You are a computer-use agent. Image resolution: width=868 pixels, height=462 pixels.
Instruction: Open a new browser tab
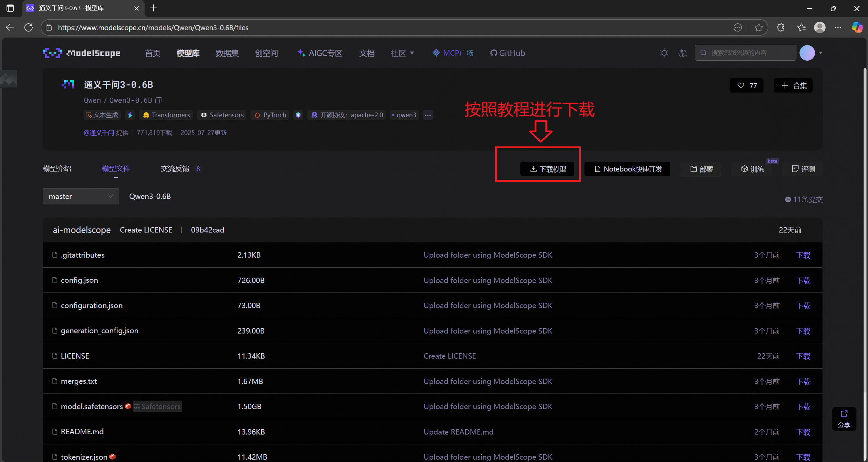point(153,8)
